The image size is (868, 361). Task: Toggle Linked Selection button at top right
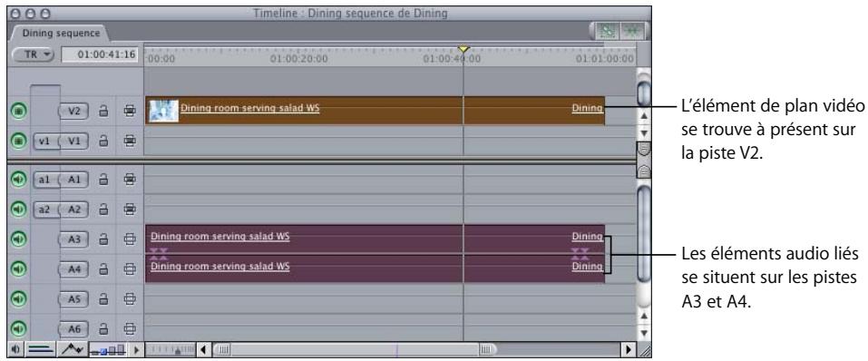click(609, 32)
